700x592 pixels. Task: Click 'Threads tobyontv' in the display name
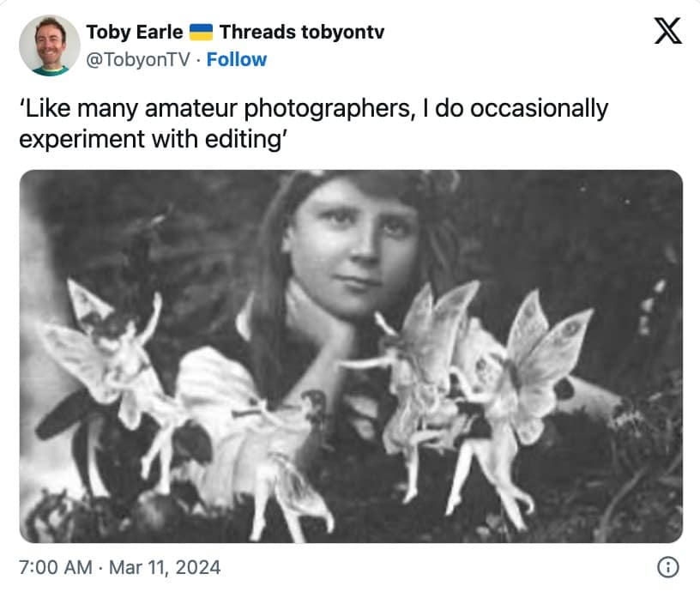[x=302, y=33]
